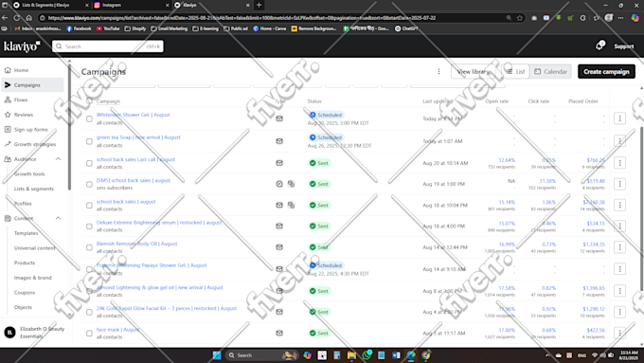
Task: Click SMS type icon for school back sales
Action: pos(279,184)
